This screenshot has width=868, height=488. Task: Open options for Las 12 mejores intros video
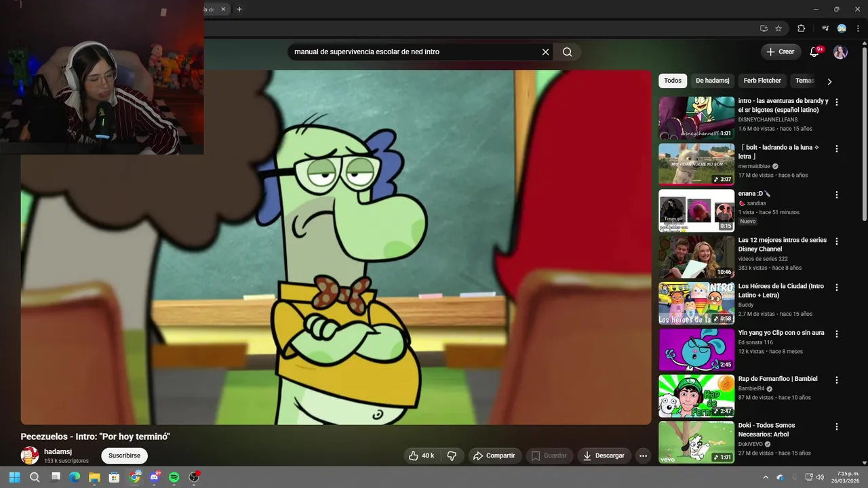[836, 241]
